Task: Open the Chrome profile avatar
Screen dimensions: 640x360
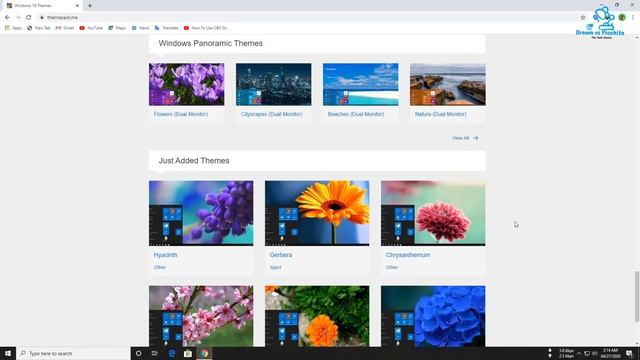Action: pyautogui.click(x=622, y=17)
